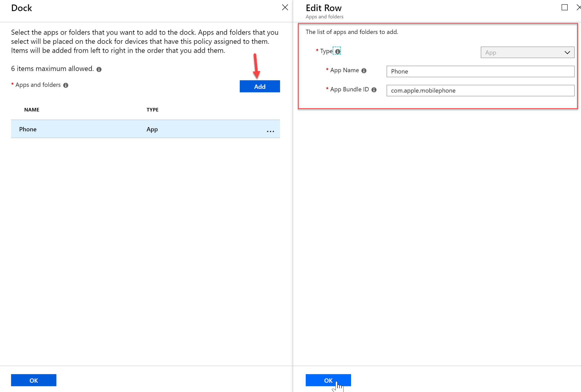Click the Apps and folders info icon

coord(66,85)
